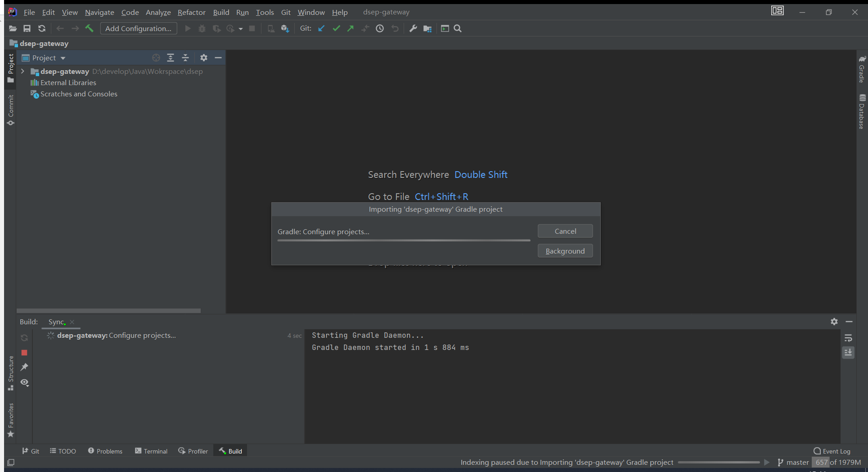Click the red Stop button in Build panel
Image resolution: width=868 pixels, height=472 pixels.
click(x=24, y=353)
